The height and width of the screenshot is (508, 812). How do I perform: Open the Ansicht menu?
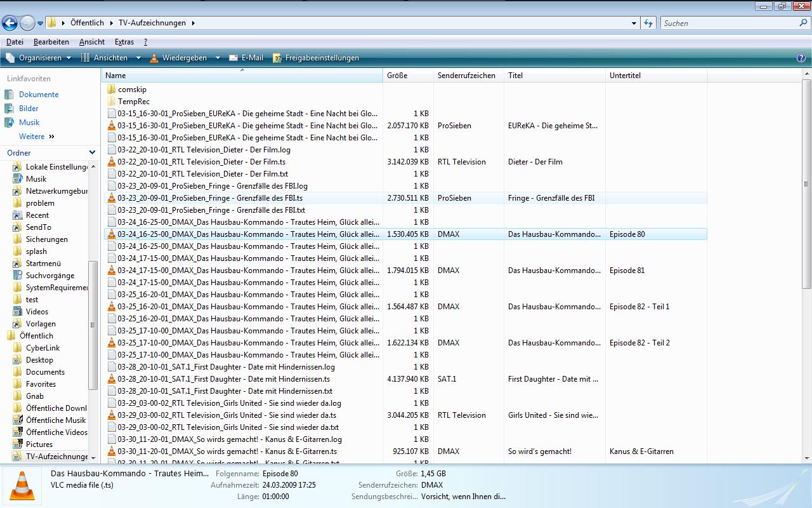[x=92, y=42]
